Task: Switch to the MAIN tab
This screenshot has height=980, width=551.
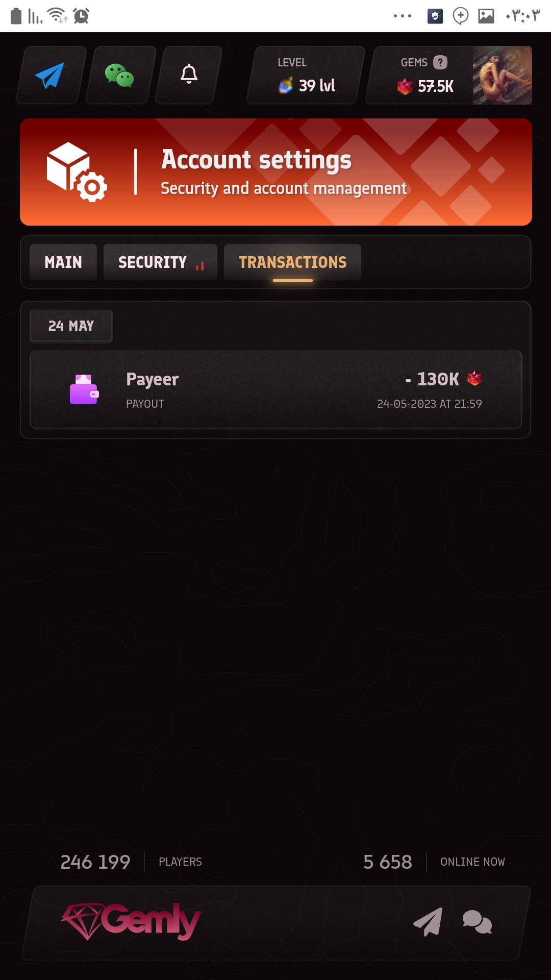Action: (x=63, y=262)
